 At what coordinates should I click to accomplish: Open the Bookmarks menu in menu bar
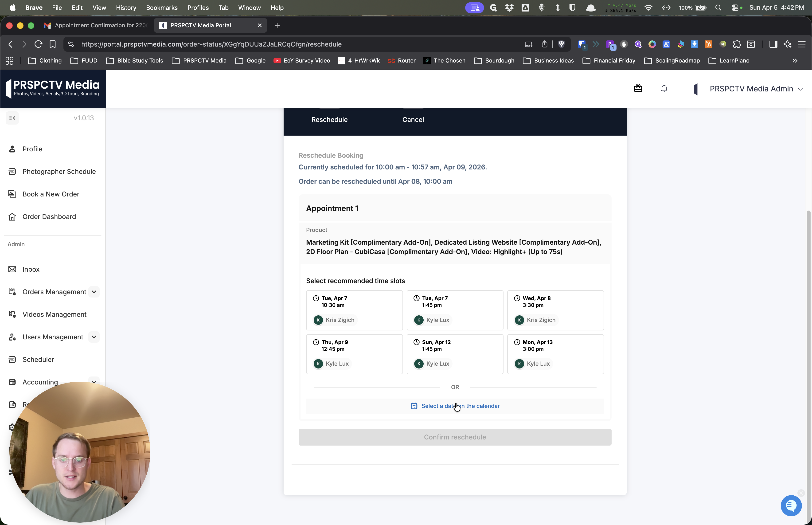pos(162,8)
